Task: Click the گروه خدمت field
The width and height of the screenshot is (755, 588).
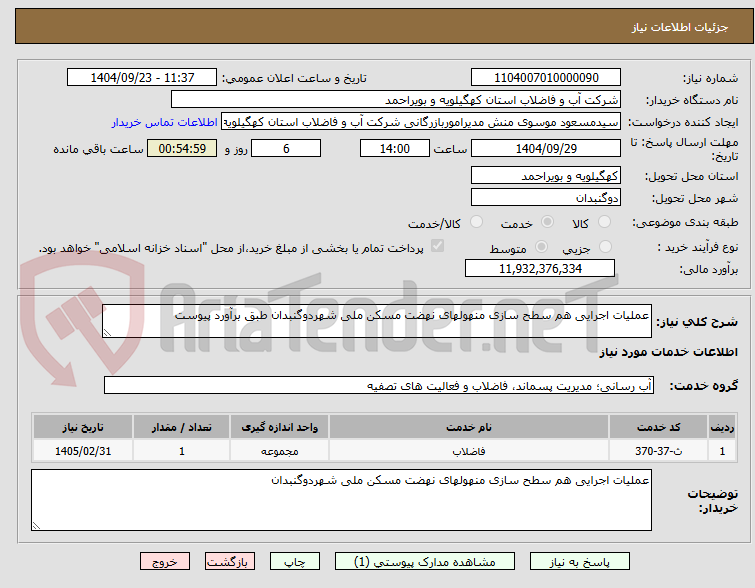Action: coord(379,385)
